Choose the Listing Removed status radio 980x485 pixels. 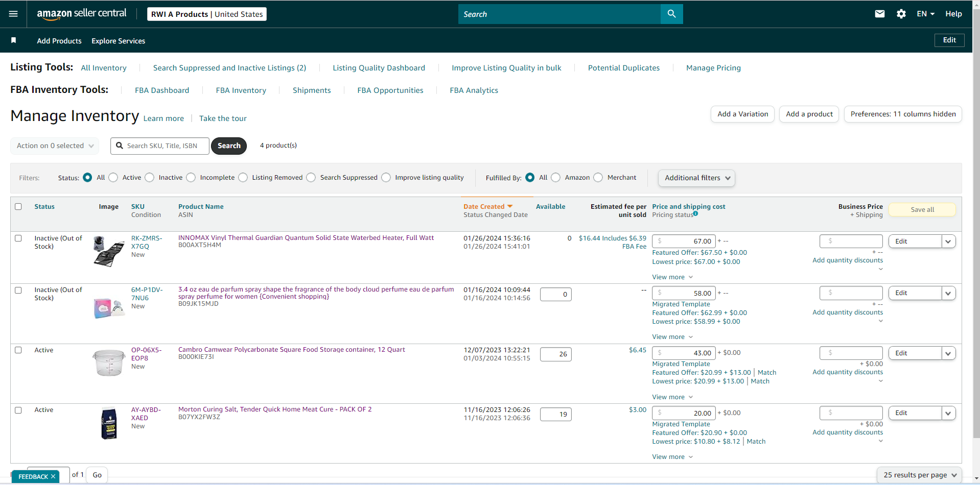[243, 178]
